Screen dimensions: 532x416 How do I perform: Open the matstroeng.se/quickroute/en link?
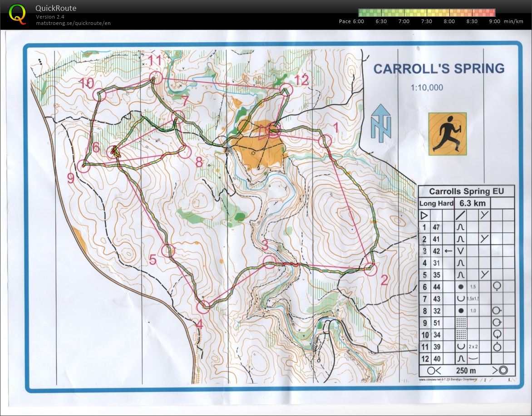(74, 23)
